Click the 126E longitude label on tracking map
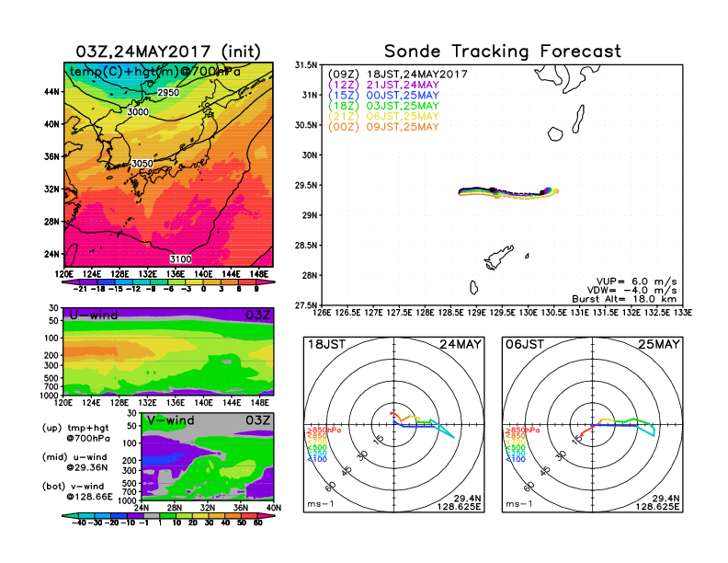The image size is (728, 563). tap(322, 313)
